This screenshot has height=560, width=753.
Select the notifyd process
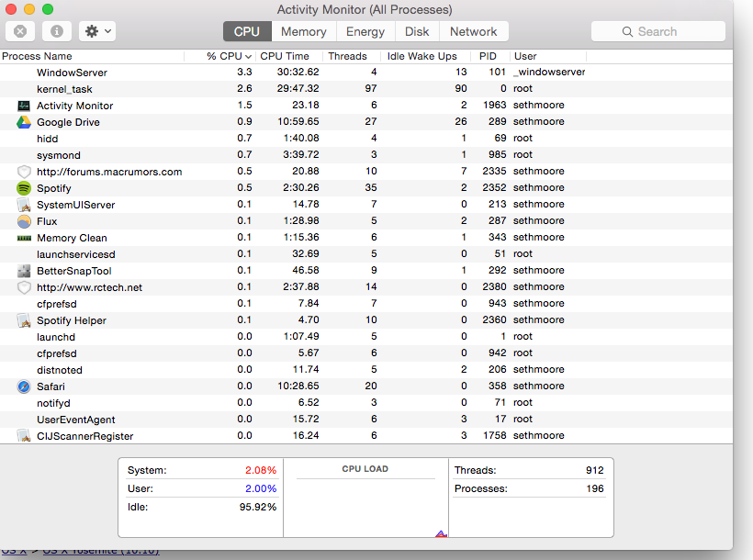tap(365, 402)
